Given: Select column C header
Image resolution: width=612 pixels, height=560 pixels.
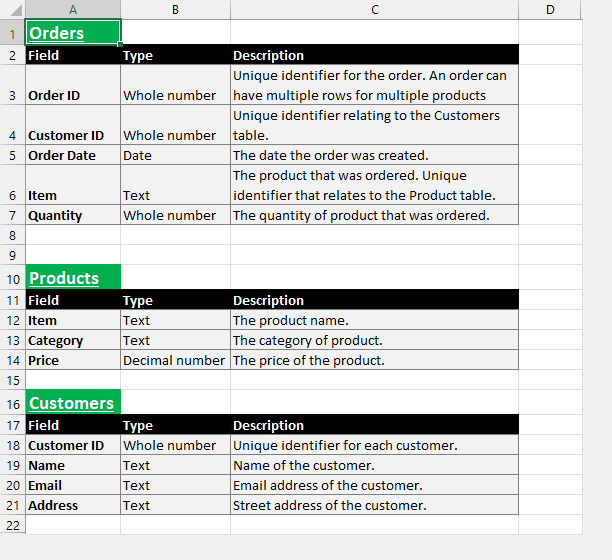Looking at the screenshot, I should (x=374, y=9).
